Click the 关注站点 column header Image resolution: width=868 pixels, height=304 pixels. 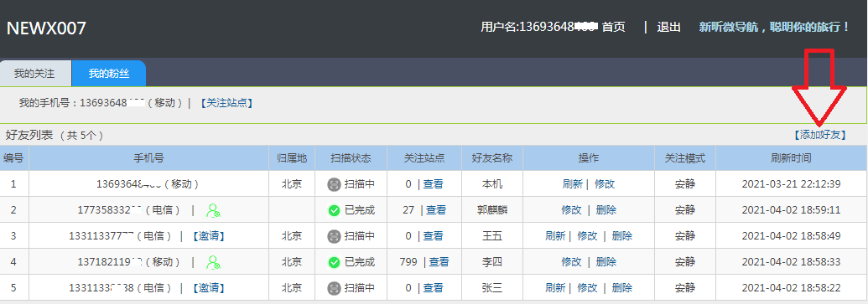point(424,158)
